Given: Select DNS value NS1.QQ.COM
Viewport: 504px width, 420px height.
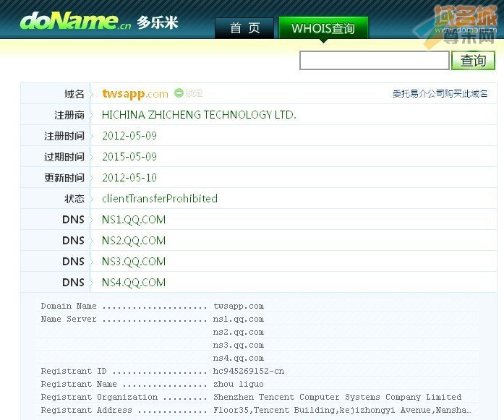Looking at the screenshot, I should coord(134,220).
